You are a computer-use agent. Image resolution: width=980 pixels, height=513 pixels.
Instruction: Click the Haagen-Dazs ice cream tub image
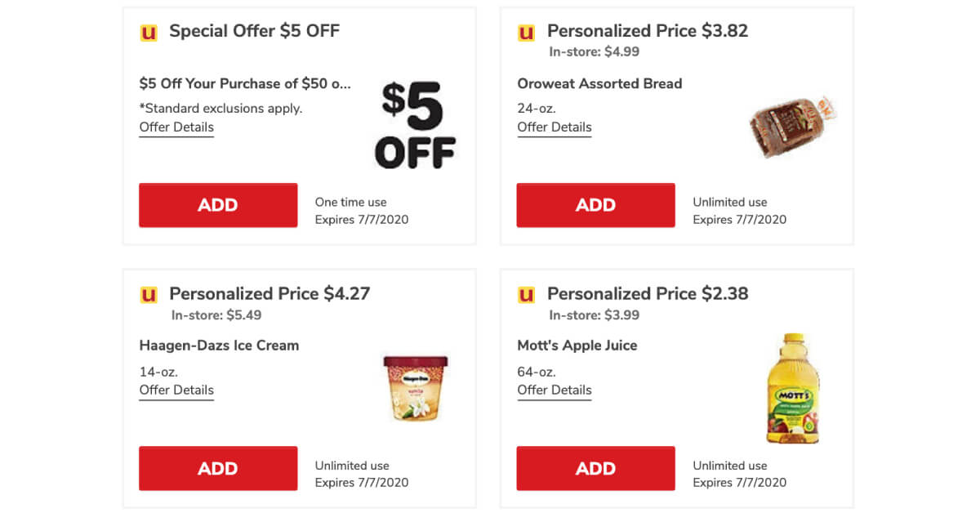coord(416,387)
